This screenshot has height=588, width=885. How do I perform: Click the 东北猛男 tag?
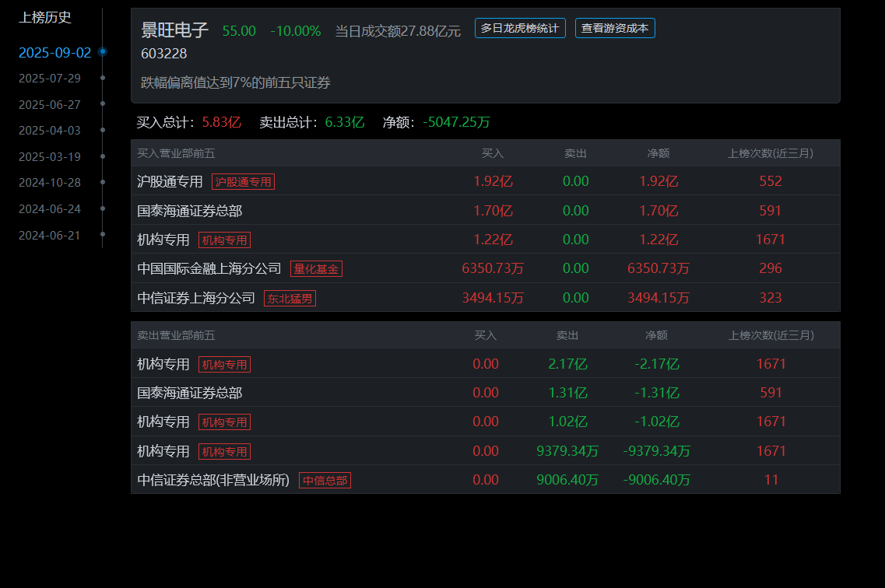coord(290,298)
